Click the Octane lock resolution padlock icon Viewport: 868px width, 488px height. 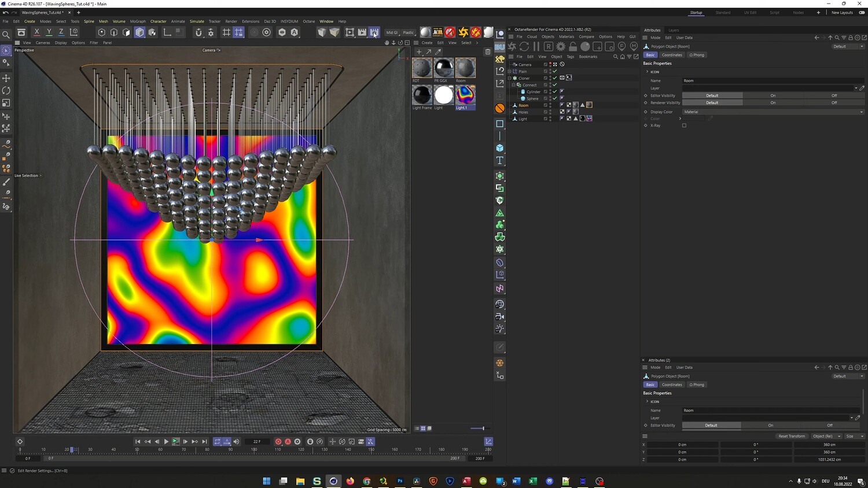pos(573,46)
